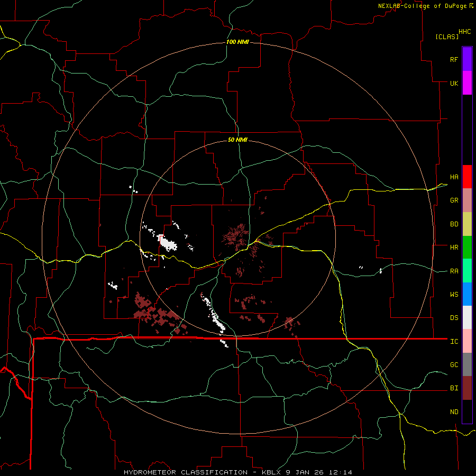Click the 12:14 timestamp
The height and width of the screenshot is (476, 476).
(342, 472)
